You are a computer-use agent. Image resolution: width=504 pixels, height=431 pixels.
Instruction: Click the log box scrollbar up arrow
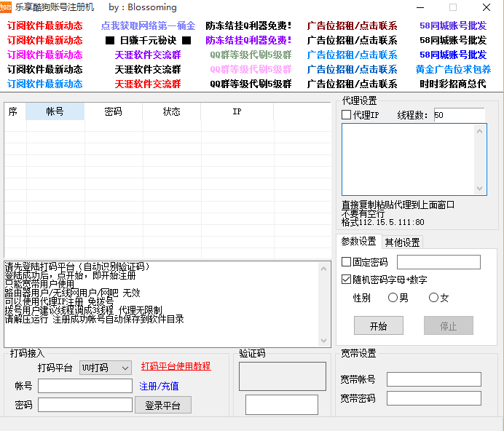pyautogui.click(x=326, y=267)
